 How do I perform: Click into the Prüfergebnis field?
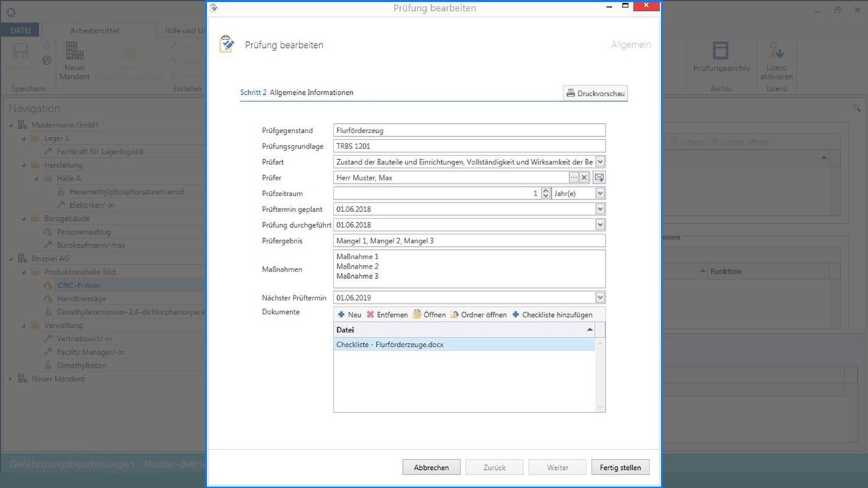point(469,240)
